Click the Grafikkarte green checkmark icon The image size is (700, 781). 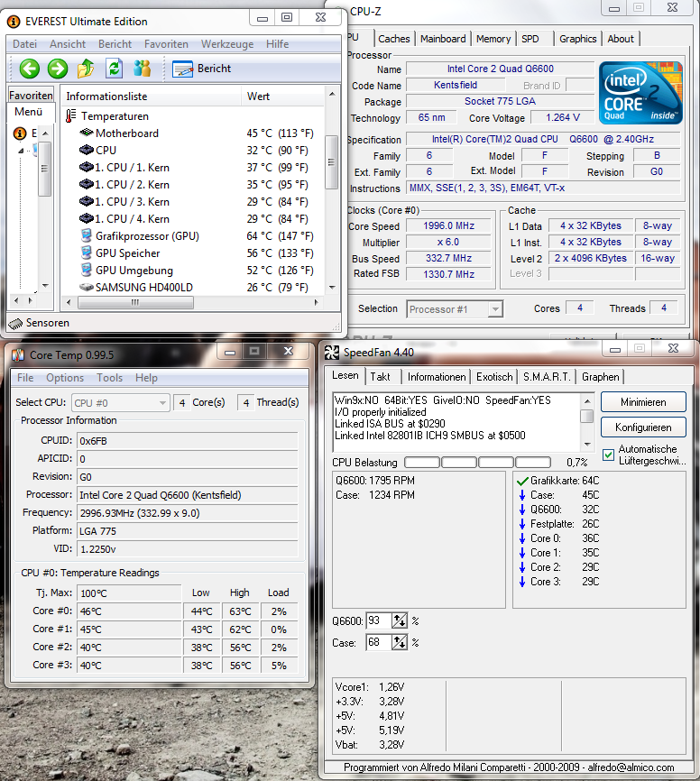click(522, 482)
